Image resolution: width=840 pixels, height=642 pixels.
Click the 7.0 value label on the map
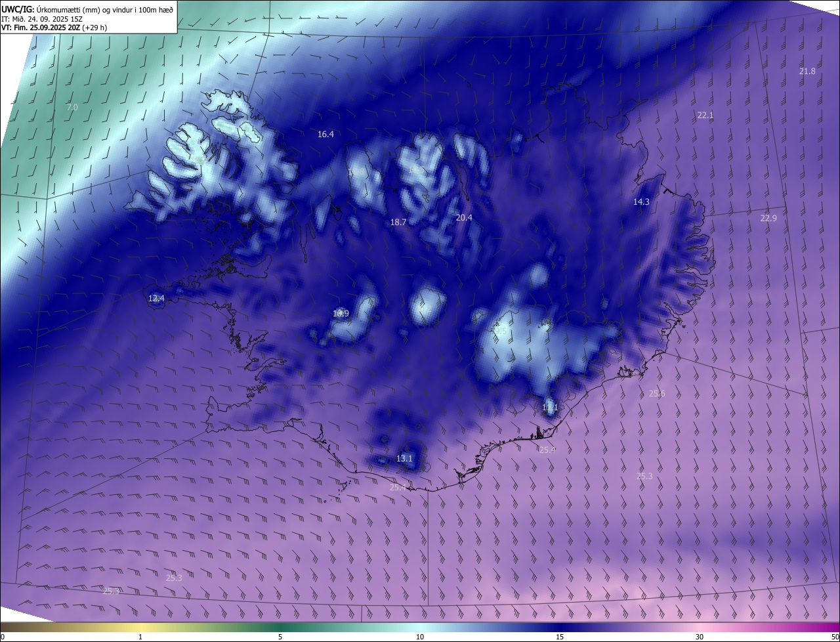(72, 107)
